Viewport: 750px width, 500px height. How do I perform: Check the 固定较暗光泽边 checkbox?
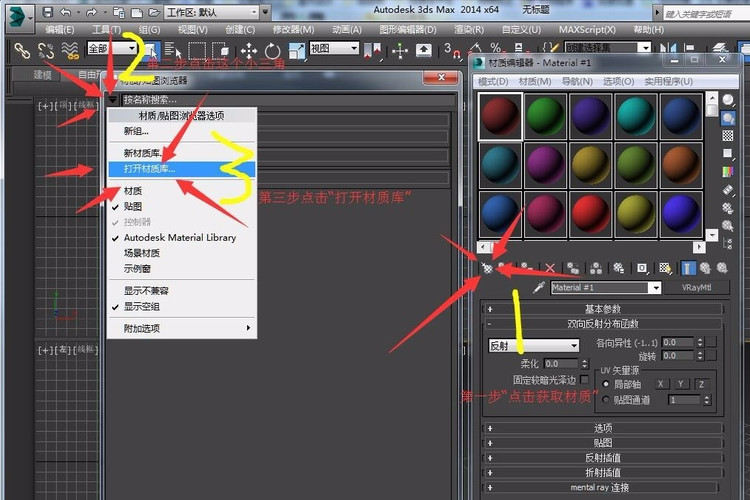(x=585, y=379)
